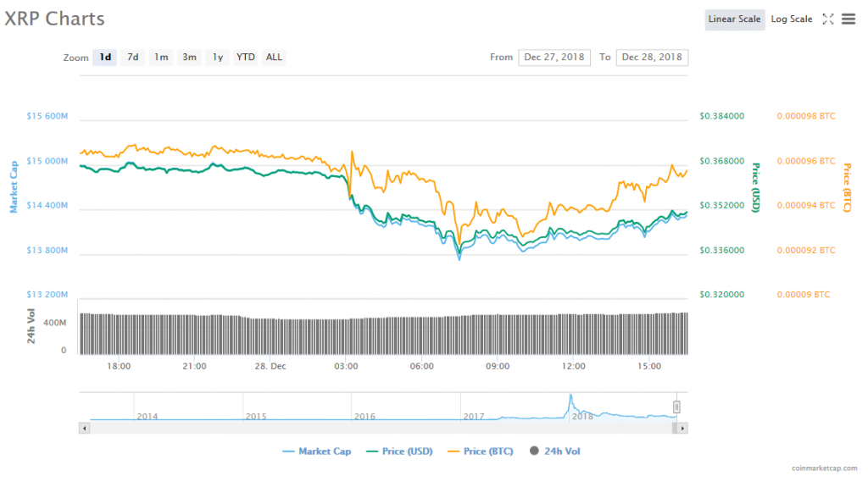Switch to Log Scale
This screenshot has width=868, height=482.
click(791, 19)
